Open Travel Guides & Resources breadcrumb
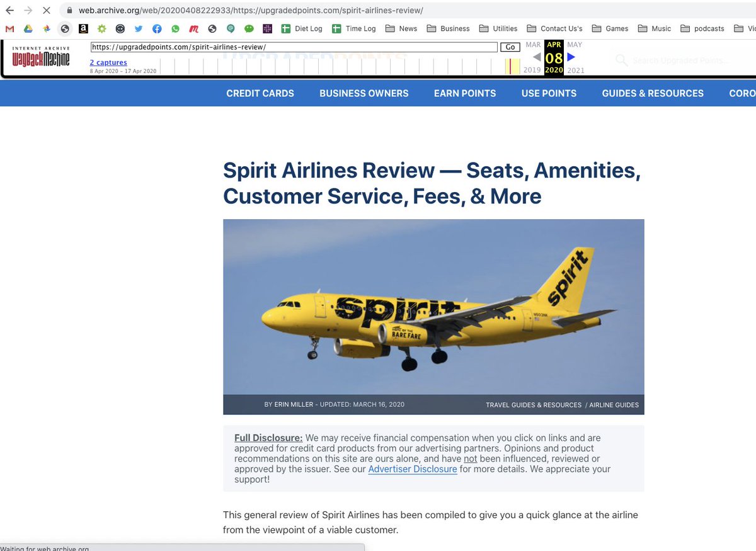The width and height of the screenshot is (756, 551). point(534,405)
